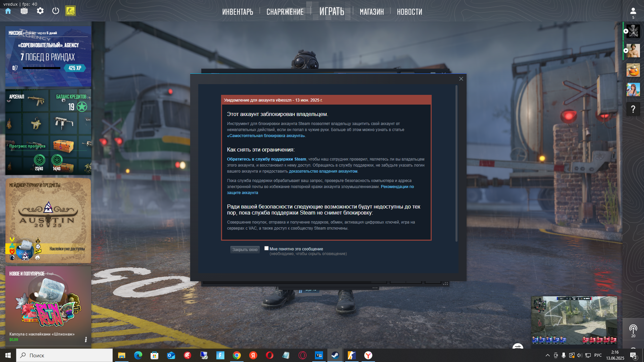
Task: Launch Opera browser from taskbar
Action: (x=270, y=355)
